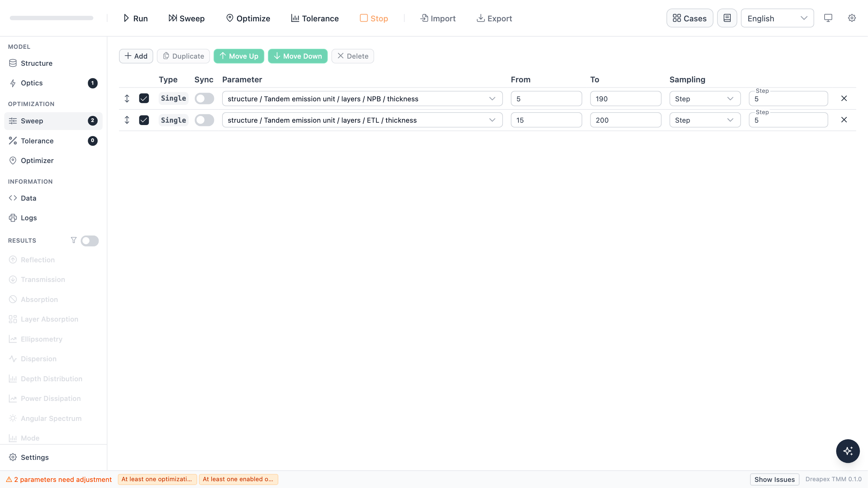
Task: Open Tolerance in the sidebar
Action: click(53, 141)
